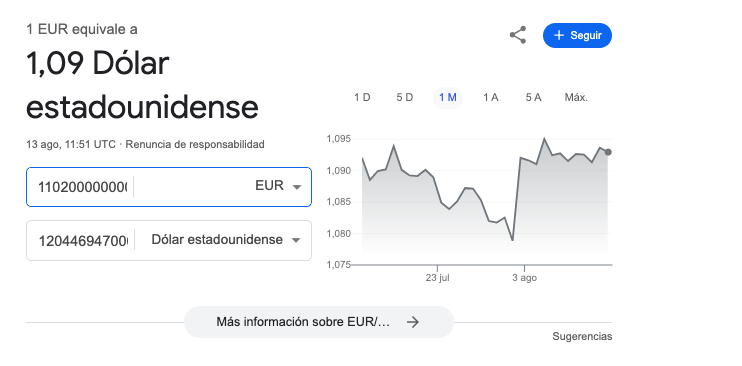This screenshot has width=742, height=366.
Task: Select the 1 M range tab
Action: (x=448, y=98)
